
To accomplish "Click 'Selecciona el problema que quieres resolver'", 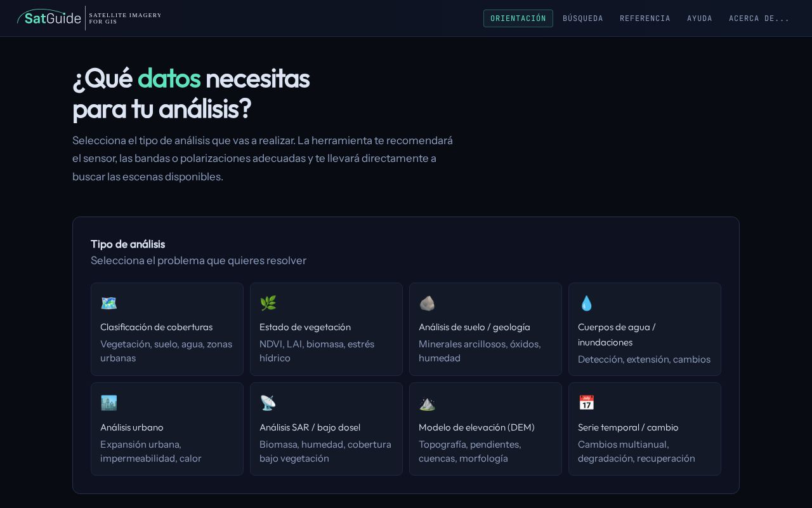I will click(x=199, y=260).
